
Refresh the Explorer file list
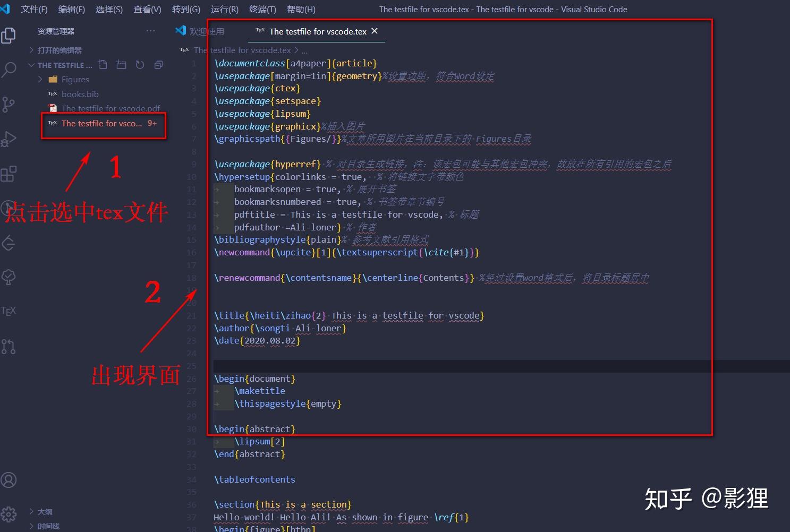point(140,64)
